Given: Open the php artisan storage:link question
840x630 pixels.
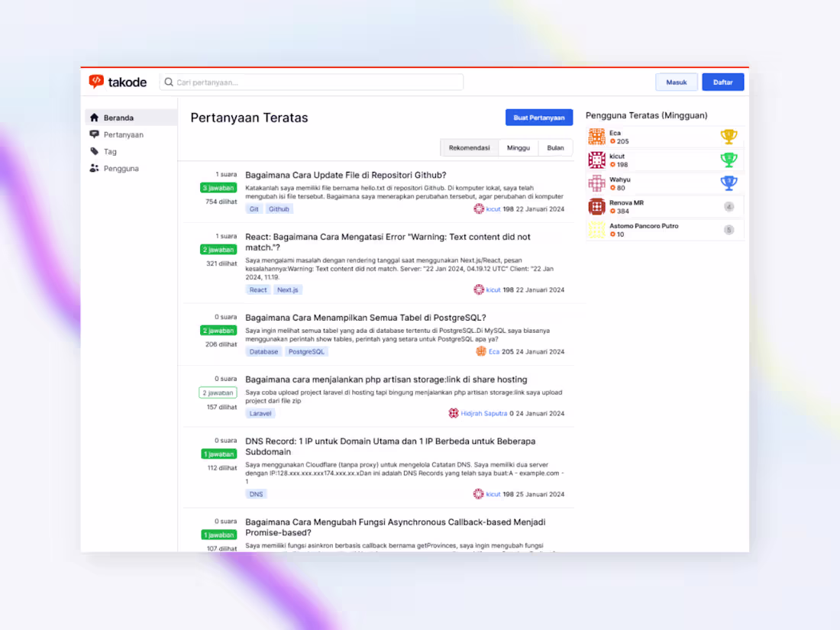Looking at the screenshot, I should 386,380.
